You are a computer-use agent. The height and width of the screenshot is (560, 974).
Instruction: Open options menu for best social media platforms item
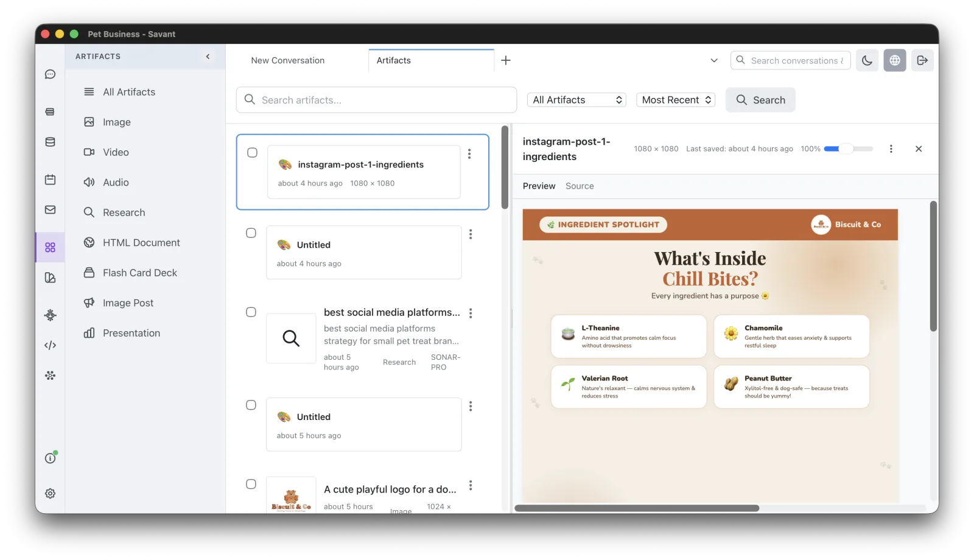point(471,313)
